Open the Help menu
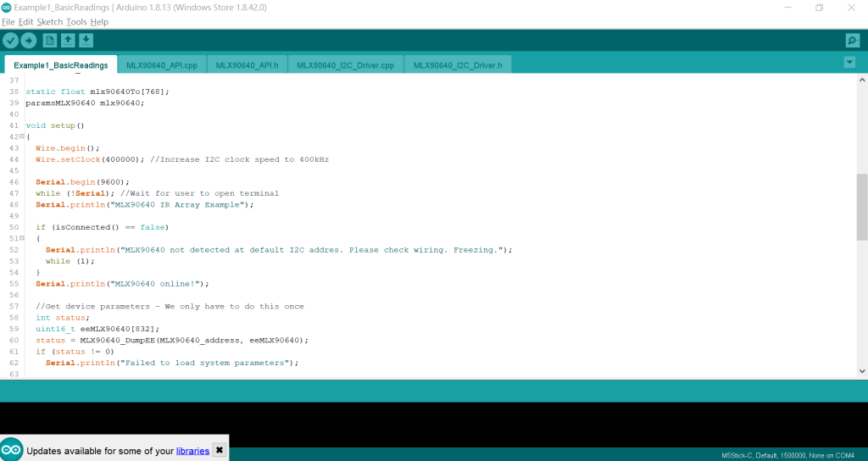The image size is (868, 461). [100, 22]
